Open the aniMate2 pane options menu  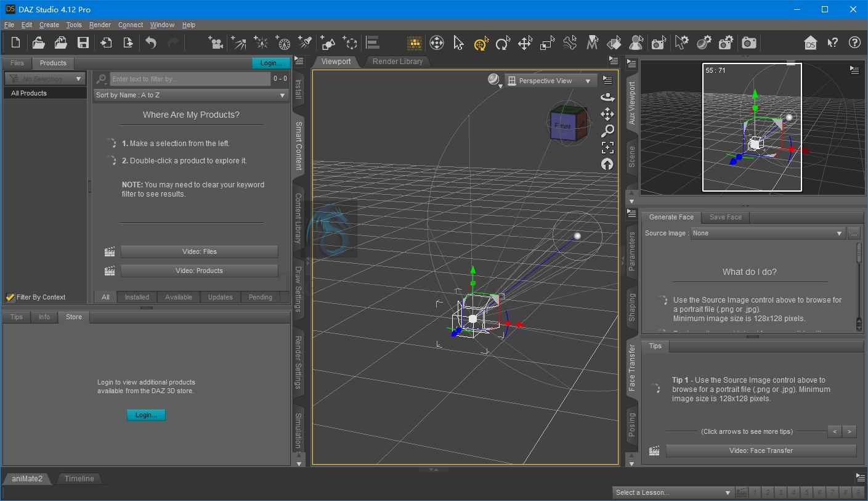860,478
